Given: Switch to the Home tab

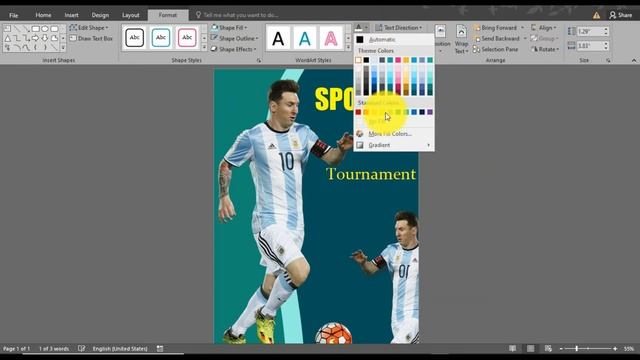Looking at the screenshot, I should [43, 15].
